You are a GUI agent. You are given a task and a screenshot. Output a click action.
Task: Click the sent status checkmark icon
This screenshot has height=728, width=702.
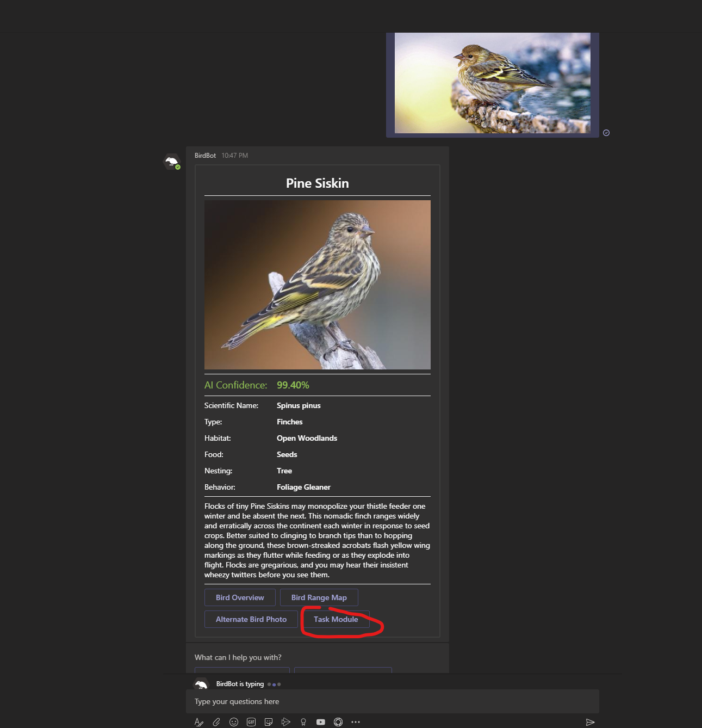click(x=606, y=133)
